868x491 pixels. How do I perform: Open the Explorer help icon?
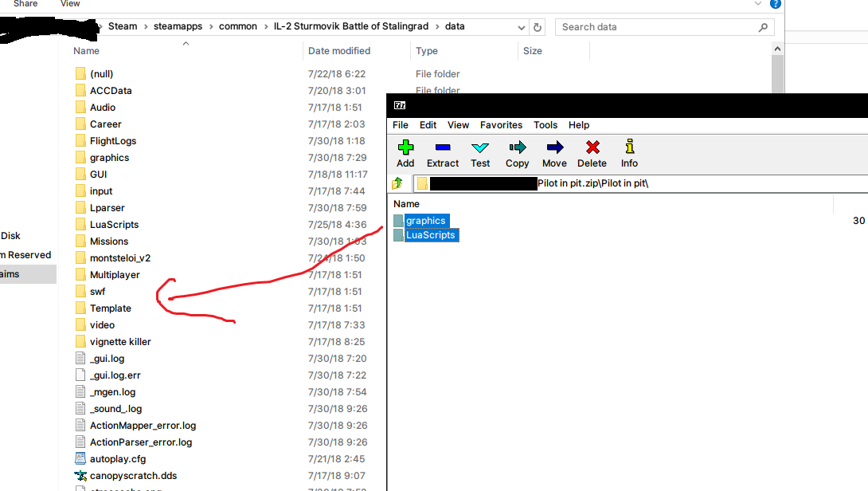click(776, 4)
